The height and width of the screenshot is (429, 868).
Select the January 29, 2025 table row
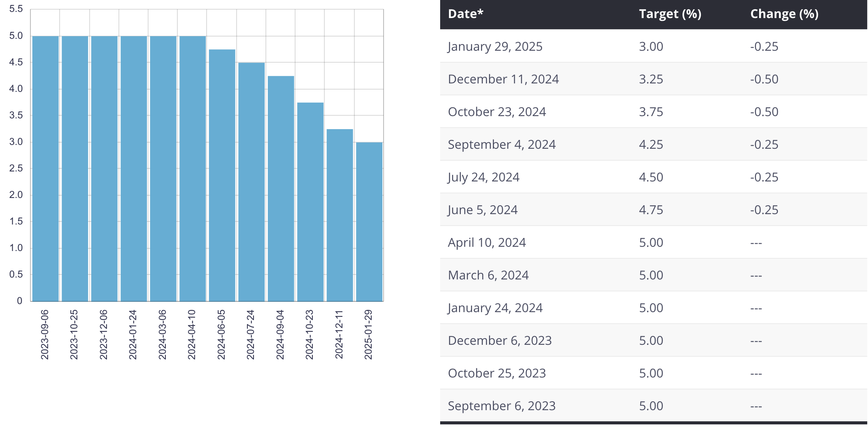click(495, 47)
